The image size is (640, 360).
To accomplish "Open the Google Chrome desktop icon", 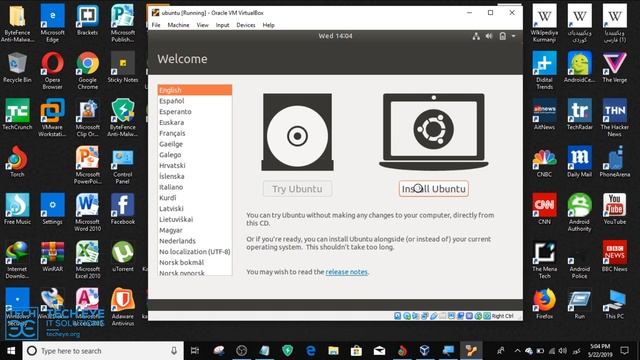I will coord(87,70).
